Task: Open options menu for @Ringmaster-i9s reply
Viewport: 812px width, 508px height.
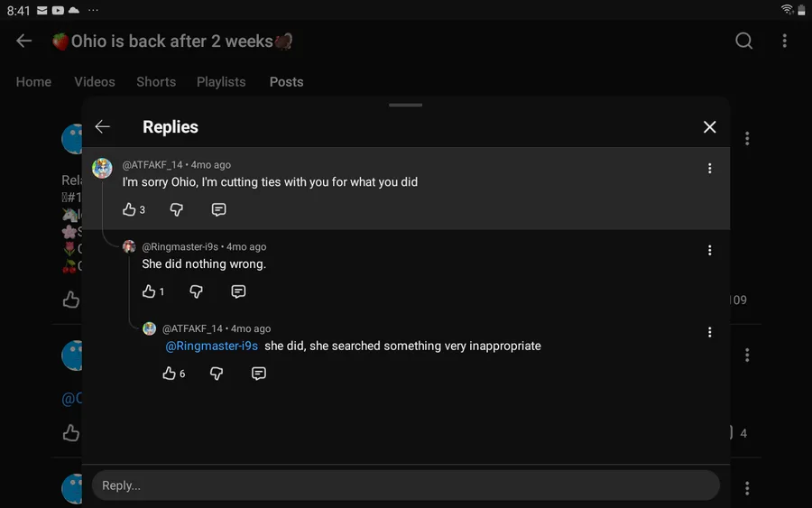Action: tap(709, 250)
